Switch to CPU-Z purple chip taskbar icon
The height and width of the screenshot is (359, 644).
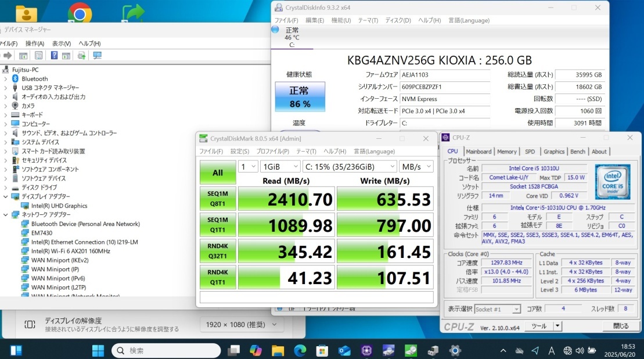pos(366,350)
